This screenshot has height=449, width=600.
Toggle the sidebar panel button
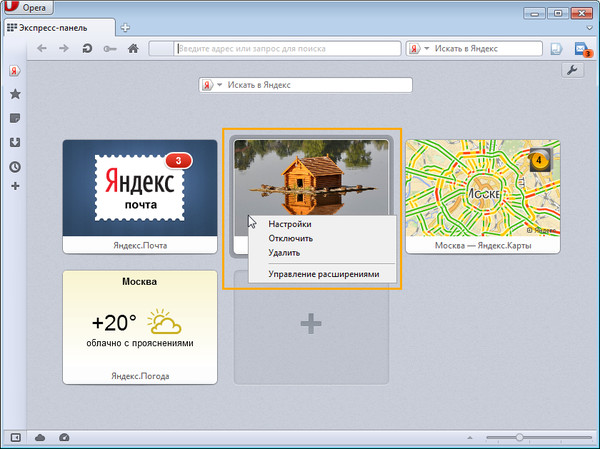pyautogui.click(x=16, y=437)
